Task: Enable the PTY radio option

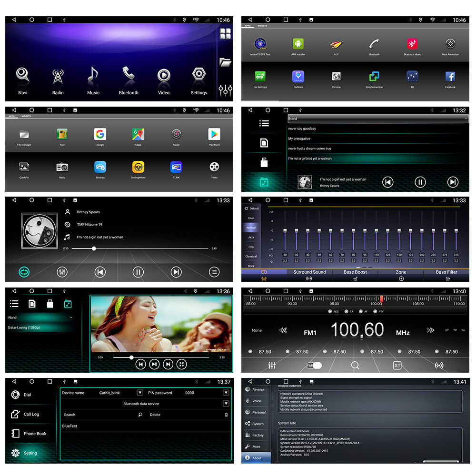Action: (x=378, y=311)
